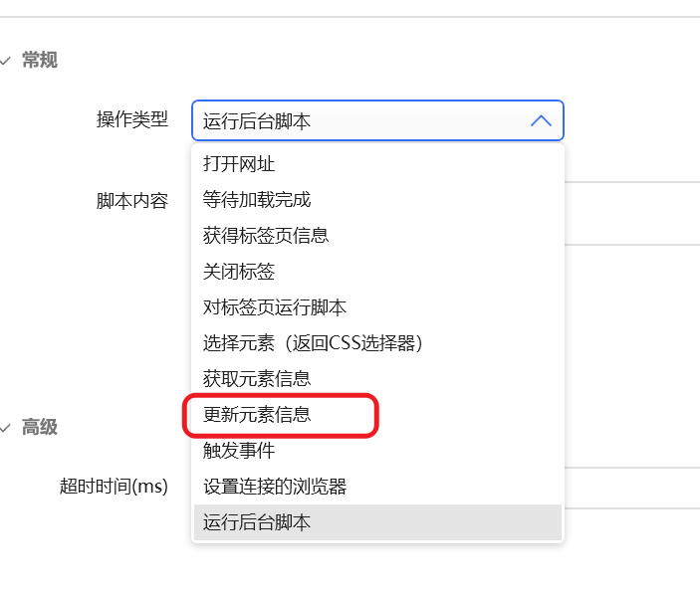Viewport: 700px width, 599px height.
Task: Select 更新元素信息 option
Action: [257, 414]
